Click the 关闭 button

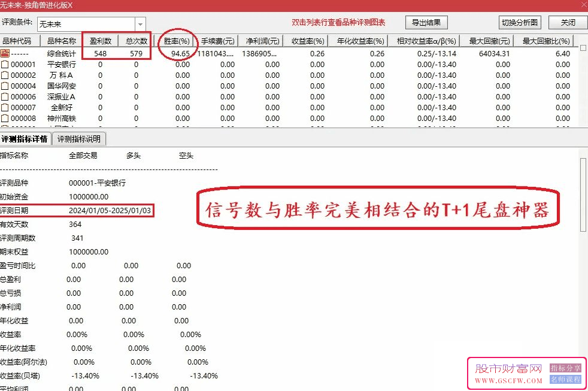coord(568,23)
